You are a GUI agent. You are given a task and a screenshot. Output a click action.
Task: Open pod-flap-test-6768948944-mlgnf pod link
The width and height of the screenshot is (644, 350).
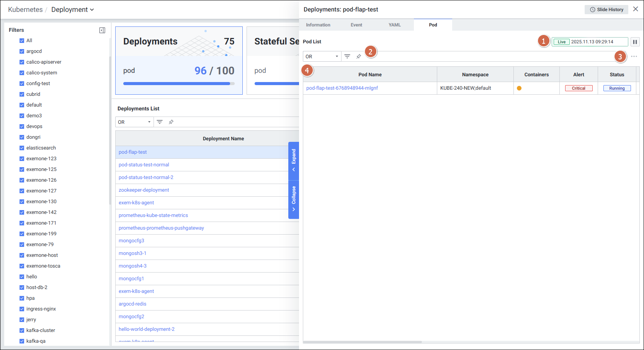point(342,88)
